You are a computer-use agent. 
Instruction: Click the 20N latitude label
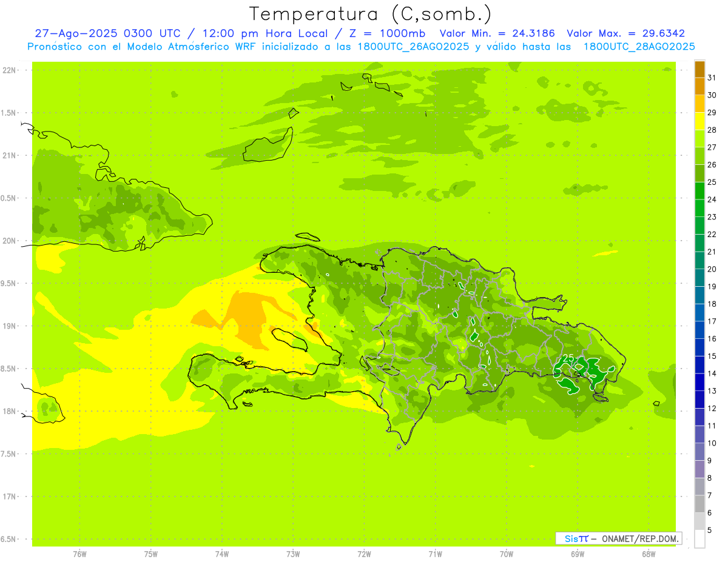10,241
